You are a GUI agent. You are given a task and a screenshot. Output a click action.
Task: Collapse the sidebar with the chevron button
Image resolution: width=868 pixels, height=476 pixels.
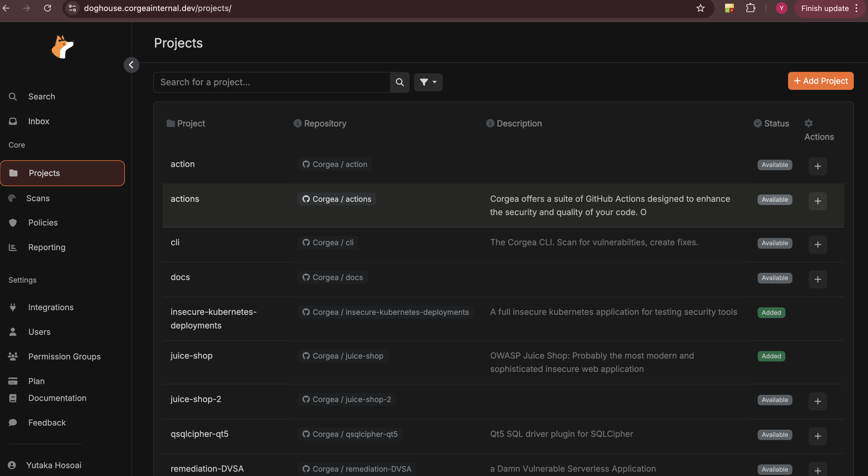tap(131, 65)
